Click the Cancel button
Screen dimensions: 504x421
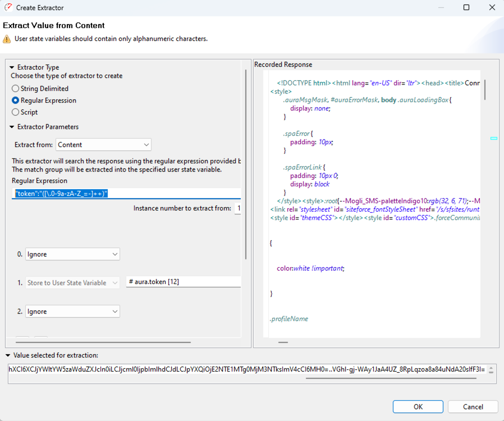(x=473, y=407)
